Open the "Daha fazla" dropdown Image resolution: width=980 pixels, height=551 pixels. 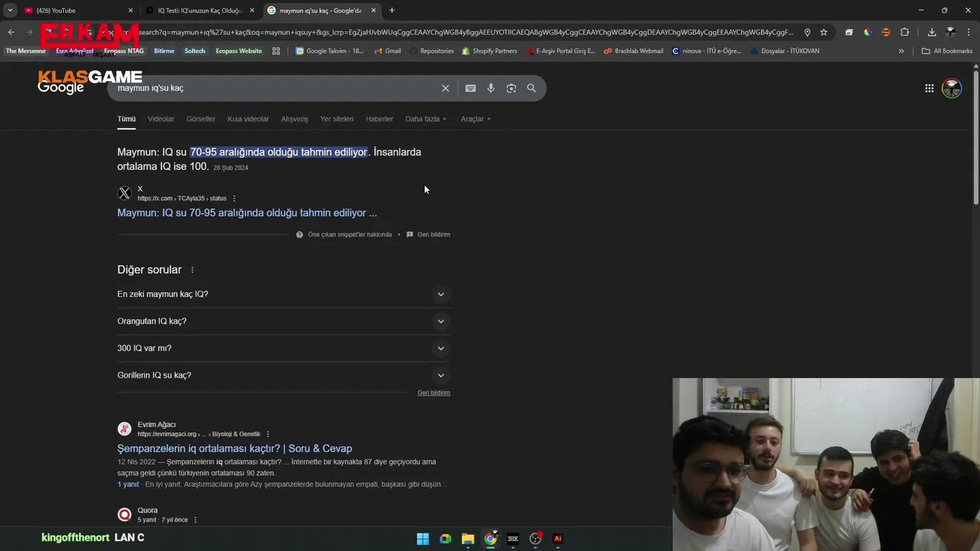click(426, 119)
